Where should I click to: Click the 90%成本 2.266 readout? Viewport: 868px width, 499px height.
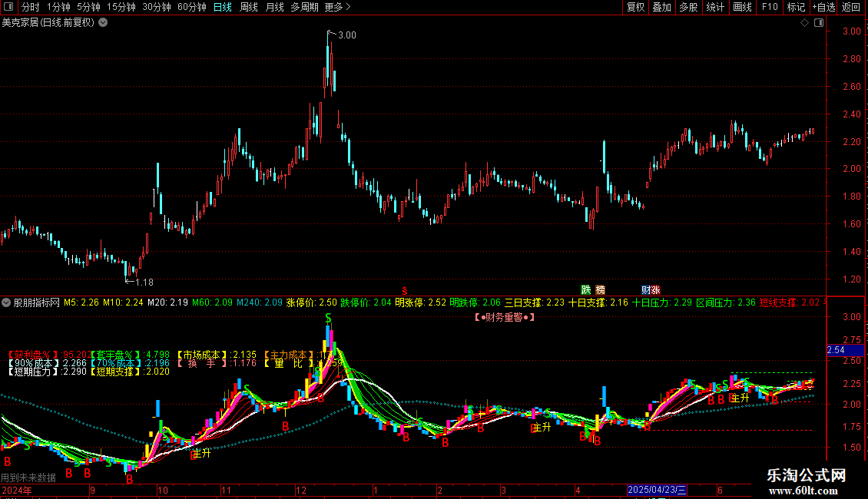tap(47, 363)
